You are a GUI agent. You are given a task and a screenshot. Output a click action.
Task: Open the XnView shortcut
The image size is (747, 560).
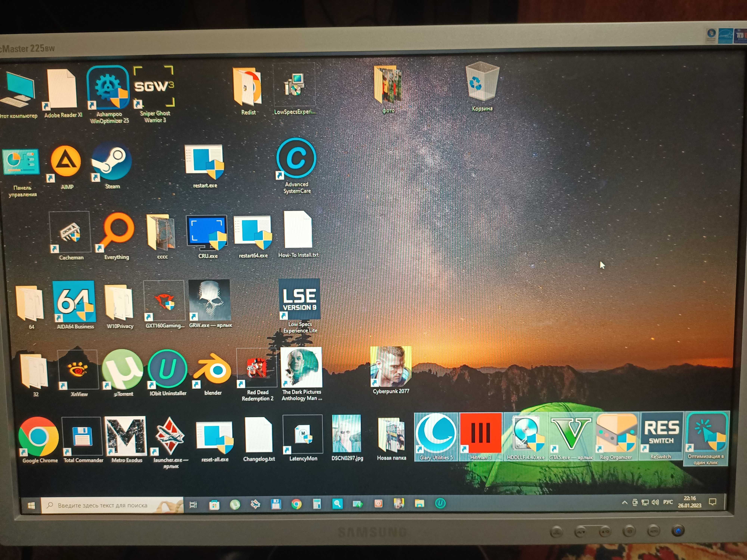click(78, 373)
